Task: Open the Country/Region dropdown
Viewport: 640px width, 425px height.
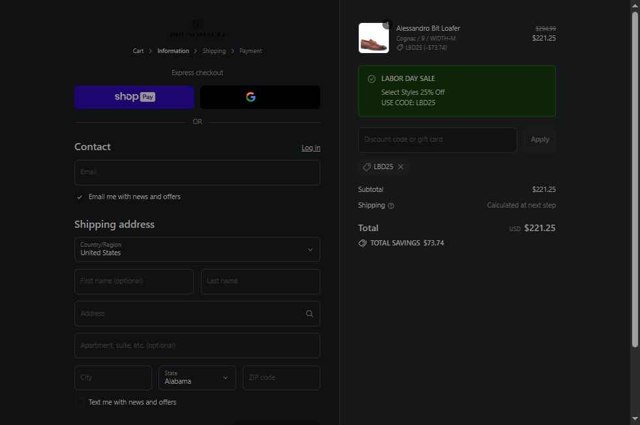Action: click(197, 249)
